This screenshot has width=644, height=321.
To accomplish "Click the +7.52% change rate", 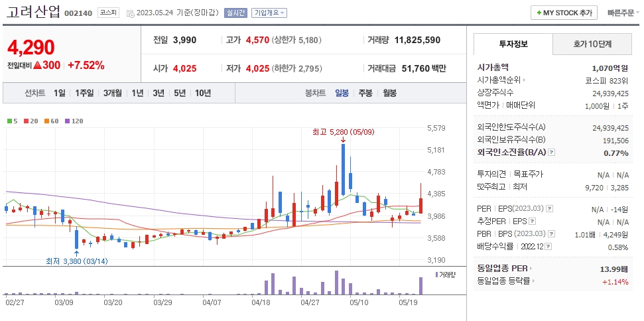I will [x=86, y=65].
